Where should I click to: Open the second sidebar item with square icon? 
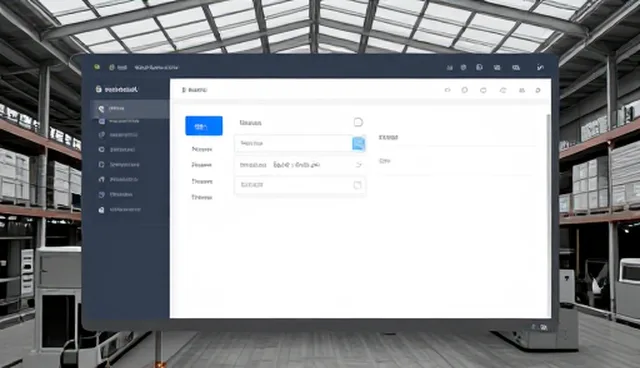click(119, 121)
